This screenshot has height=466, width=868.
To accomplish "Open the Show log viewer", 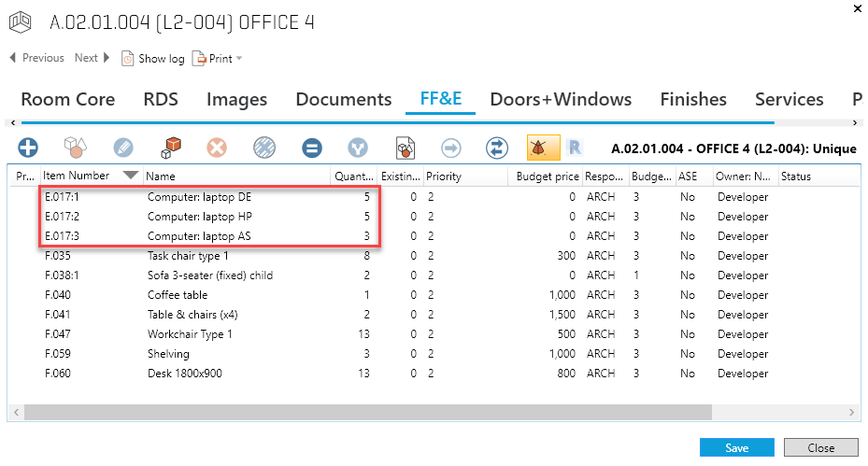I will pos(153,58).
